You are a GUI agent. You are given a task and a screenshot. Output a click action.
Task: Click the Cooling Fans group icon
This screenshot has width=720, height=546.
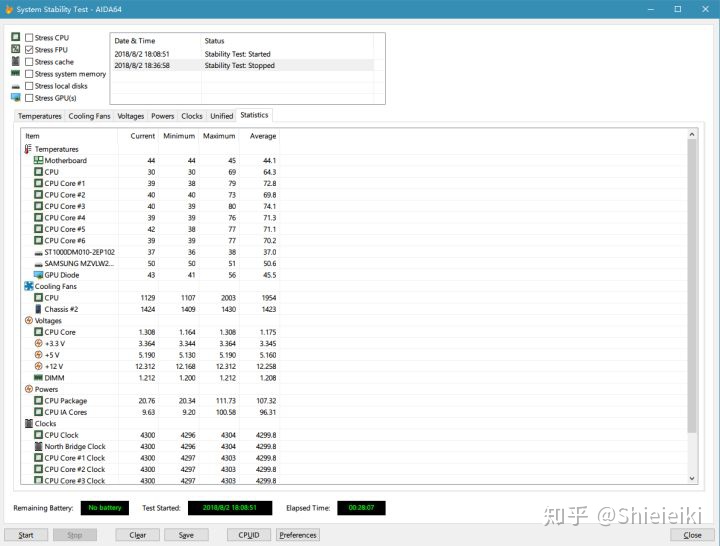pyautogui.click(x=28, y=287)
